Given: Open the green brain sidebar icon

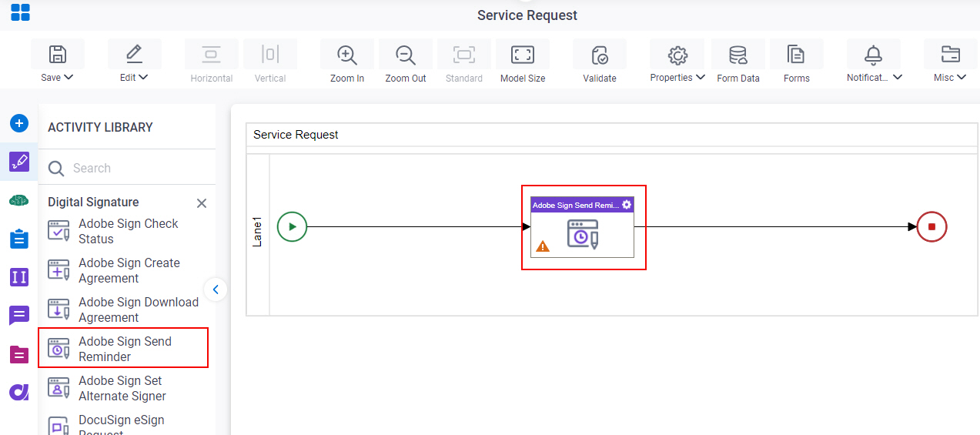Looking at the screenshot, I should 19,200.
